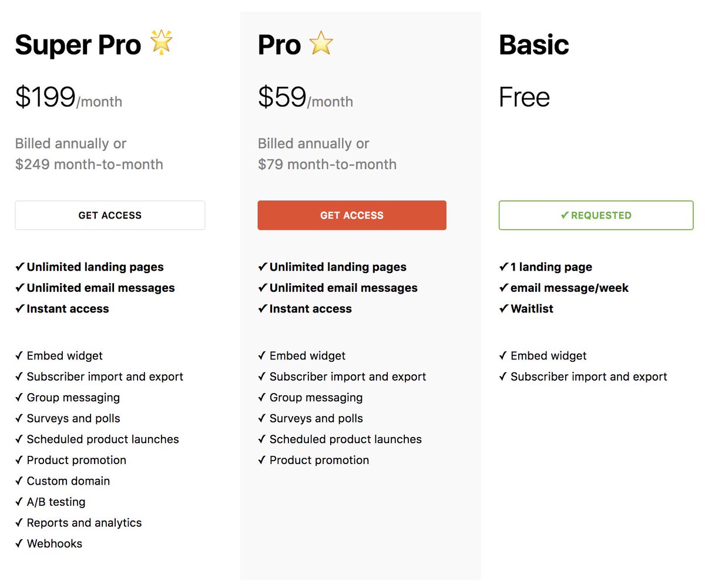Click Subscriber import and export under Basic

[x=589, y=377]
